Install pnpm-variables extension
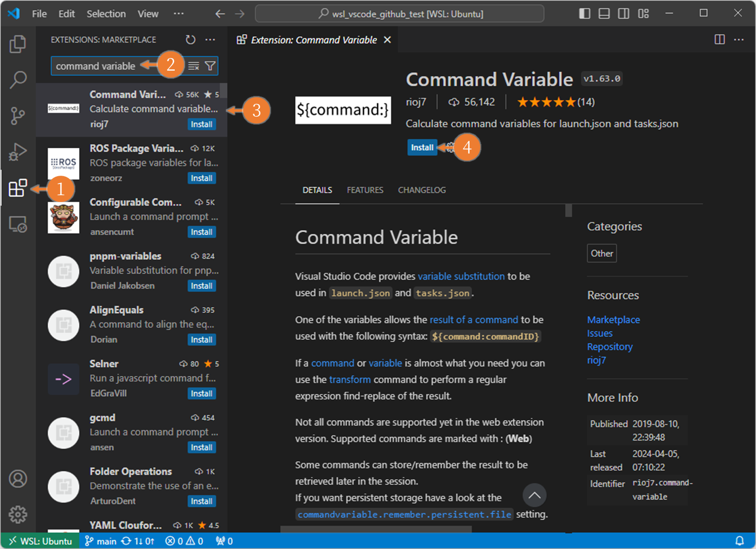Viewport: 756px width, 549px height. (x=202, y=286)
